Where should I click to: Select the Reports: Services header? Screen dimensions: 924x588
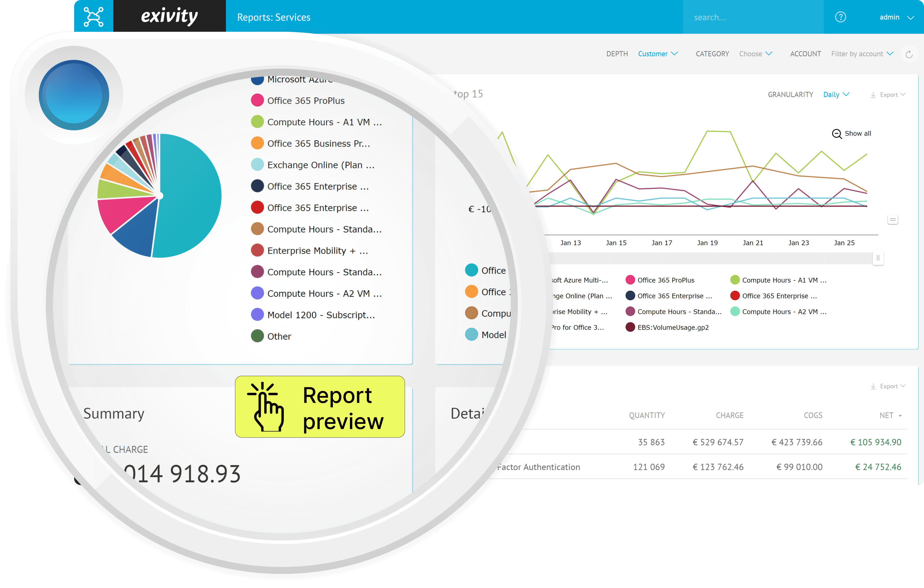[274, 17]
